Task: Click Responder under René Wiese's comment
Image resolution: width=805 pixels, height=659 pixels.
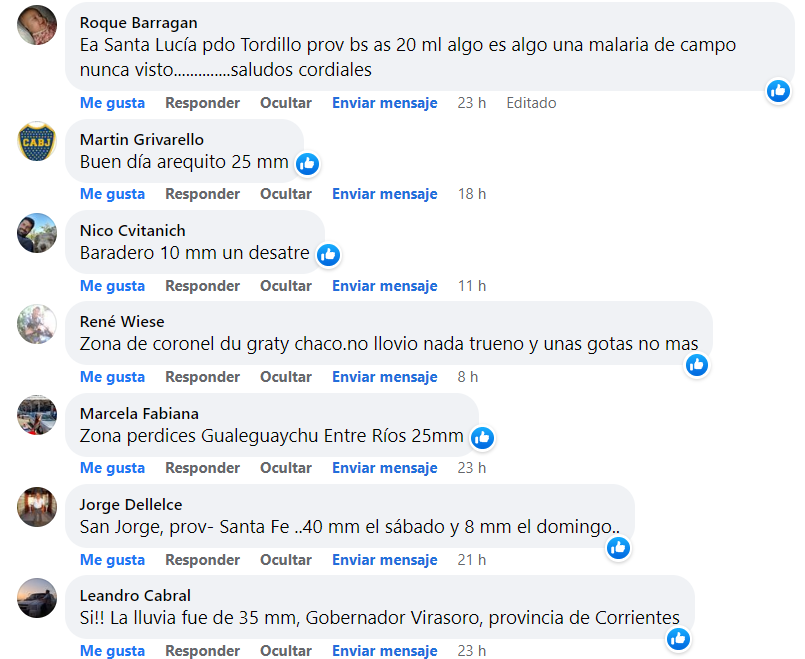Action: [x=202, y=377]
